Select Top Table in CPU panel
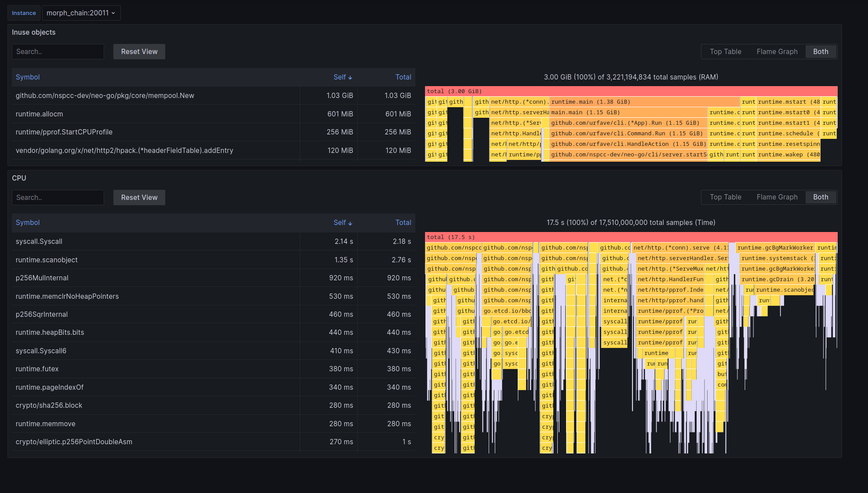 click(x=726, y=197)
